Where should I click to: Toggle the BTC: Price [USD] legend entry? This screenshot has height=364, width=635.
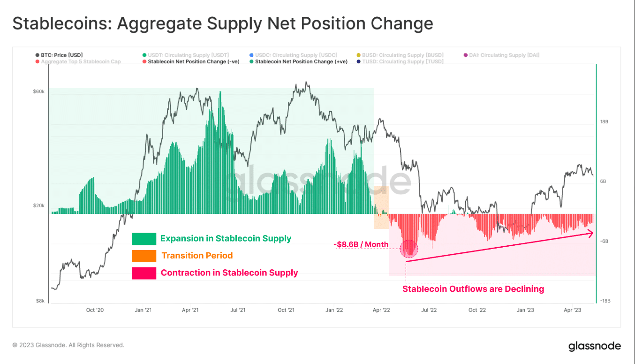59,55
